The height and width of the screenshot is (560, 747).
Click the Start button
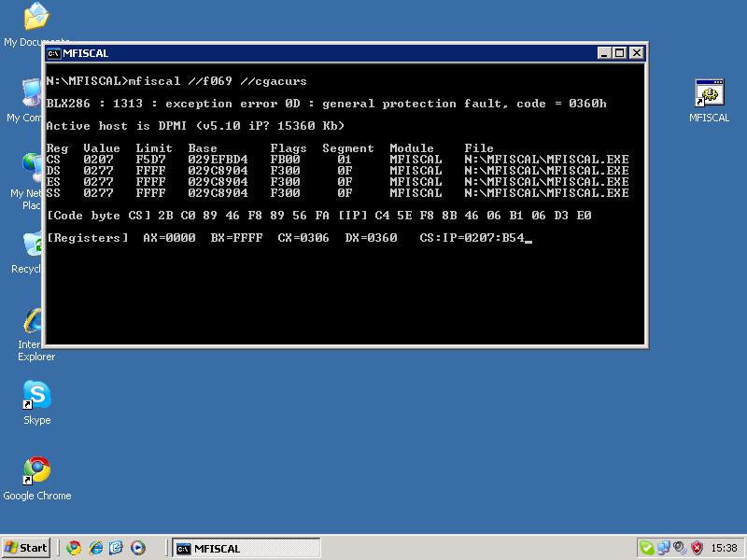pyautogui.click(x=26, y=548)
